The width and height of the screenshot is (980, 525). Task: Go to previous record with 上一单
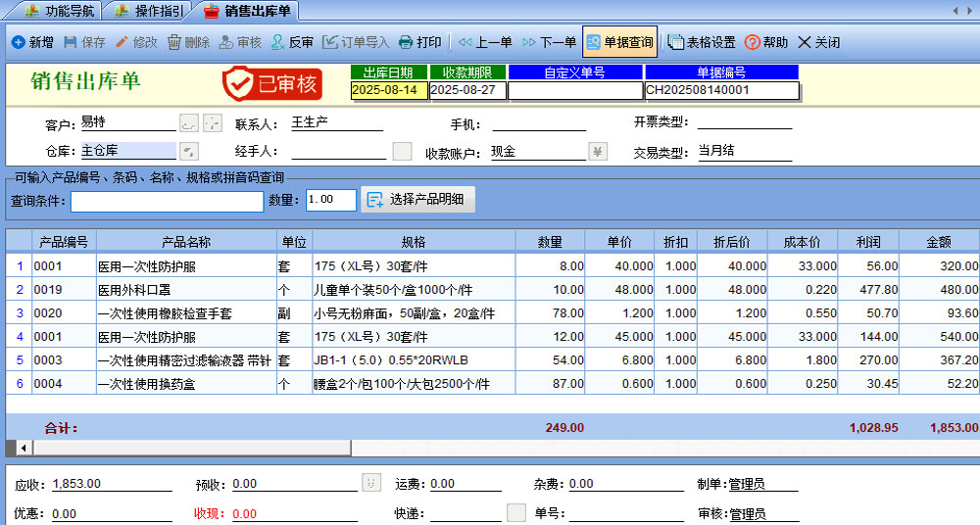pyautogui.click(x=485, y=42)
